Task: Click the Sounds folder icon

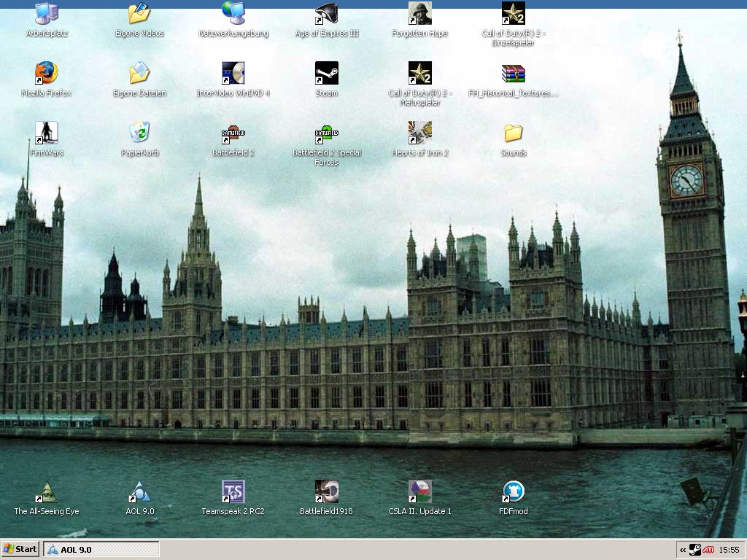Action: pyautogui.click(x=513, y=133)
